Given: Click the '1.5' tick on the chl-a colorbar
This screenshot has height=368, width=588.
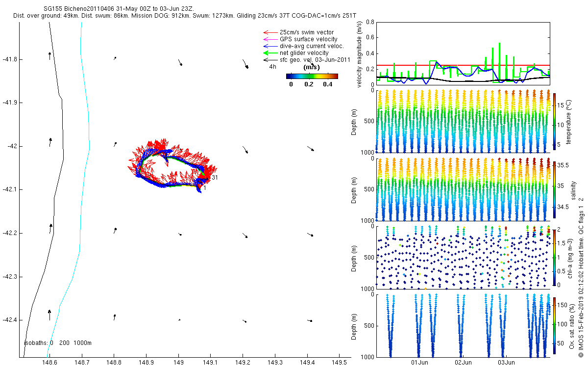Looking at the screenshot, I should (562, 243).
